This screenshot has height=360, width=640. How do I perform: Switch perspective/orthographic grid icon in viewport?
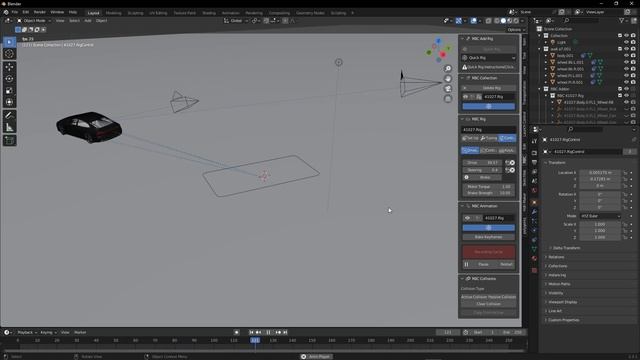coord(448,99)
